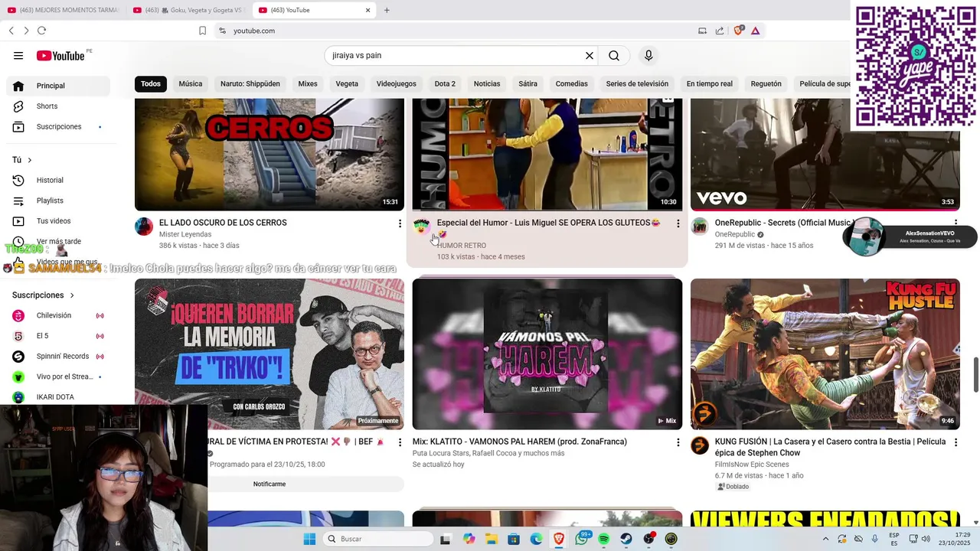Open WhatsApp from the taskbar
Screen dimensions: 980x551
pos(582,539)
